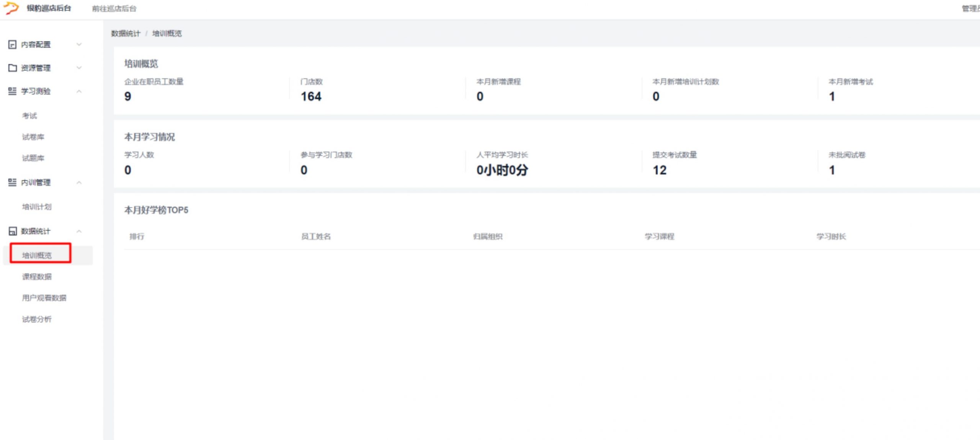Open 培训计划 under 内训管理
Viewport: 980px width, 440px height.
pos(36,207)
